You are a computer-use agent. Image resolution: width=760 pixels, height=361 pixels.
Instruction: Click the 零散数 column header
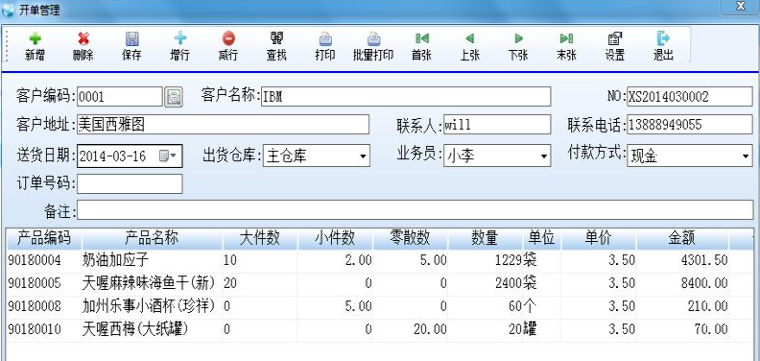(x=411, y=238)
